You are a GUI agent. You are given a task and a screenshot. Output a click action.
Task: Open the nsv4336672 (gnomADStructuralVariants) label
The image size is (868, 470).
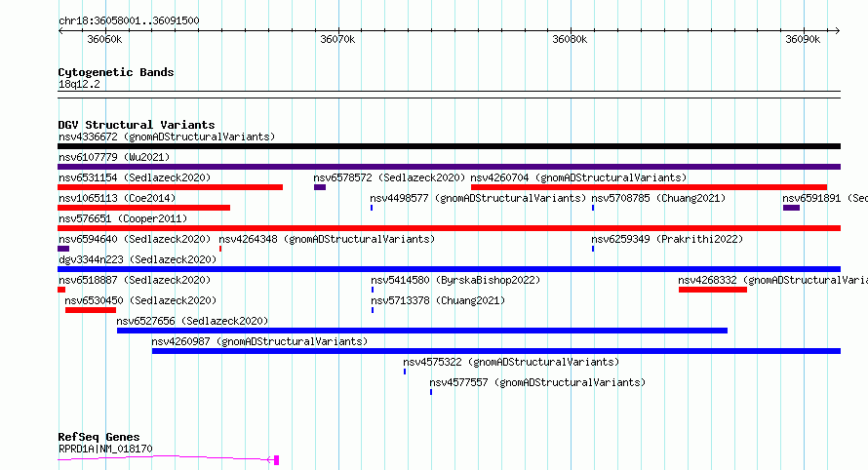(167, 137)
